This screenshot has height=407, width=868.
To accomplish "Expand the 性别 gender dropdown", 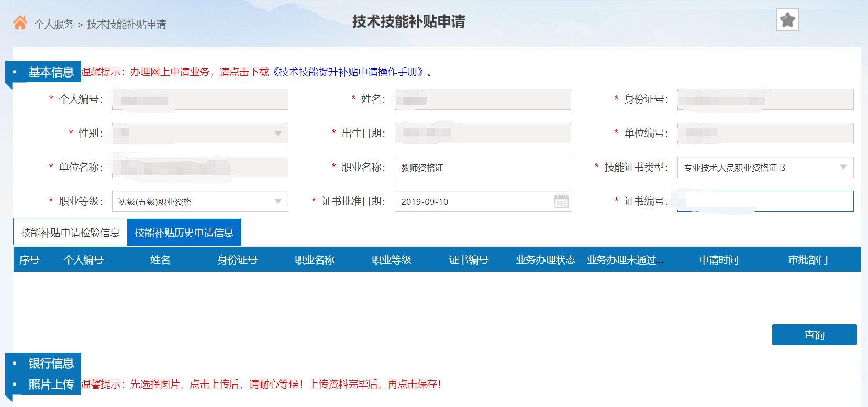I will (277, 134).
